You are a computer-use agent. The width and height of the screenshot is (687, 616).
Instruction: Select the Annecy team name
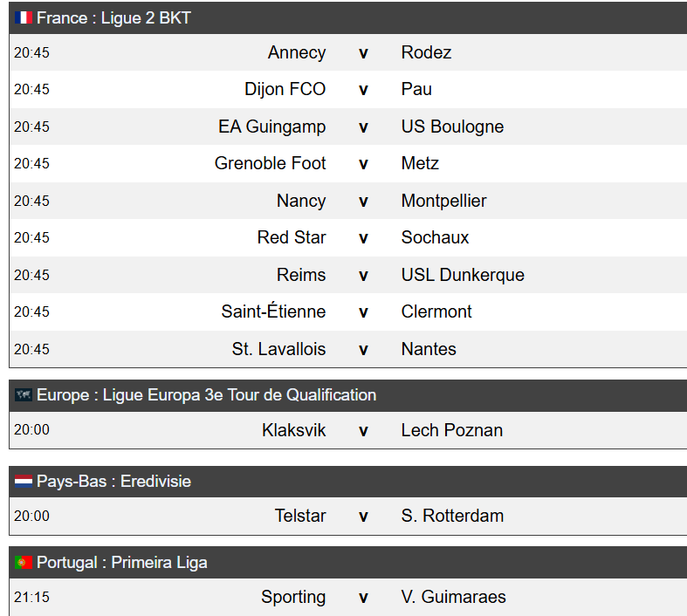[x=297, y=52]
